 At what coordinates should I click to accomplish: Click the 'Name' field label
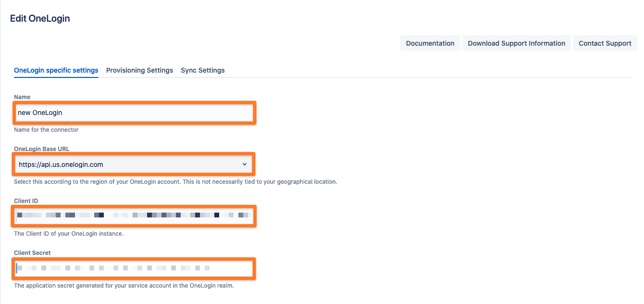click(22, 97)
